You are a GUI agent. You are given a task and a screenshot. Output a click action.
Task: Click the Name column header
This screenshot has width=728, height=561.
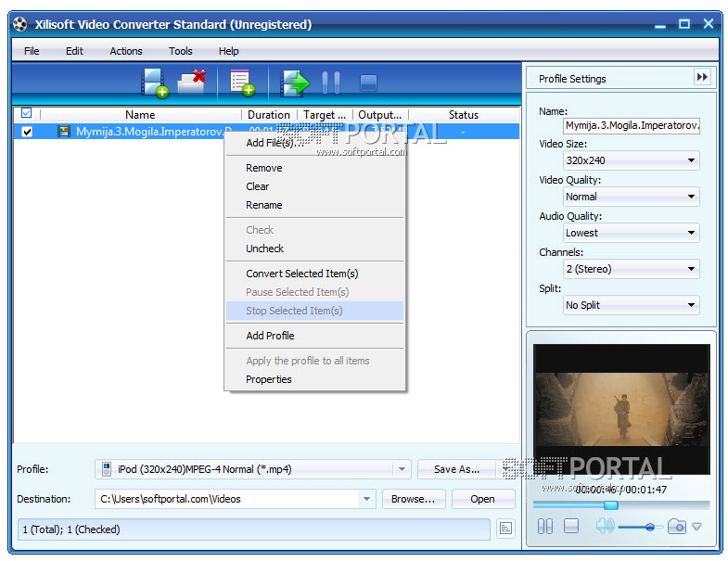(x=140, y=115)
